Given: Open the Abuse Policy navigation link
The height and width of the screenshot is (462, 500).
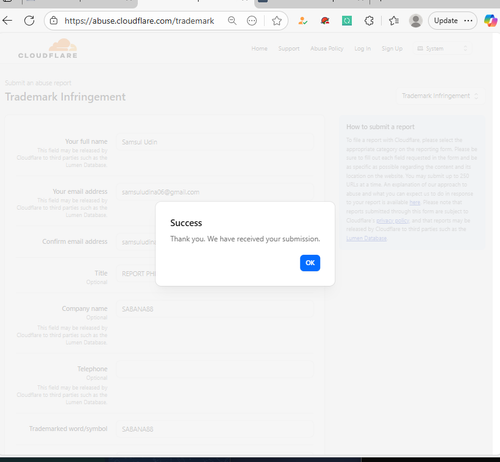Looking at the screenshot, I should (x=327, y=49).
